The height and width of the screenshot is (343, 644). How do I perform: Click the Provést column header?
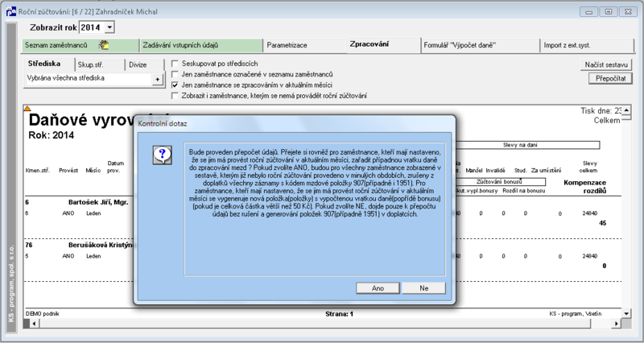coord(68,171)
